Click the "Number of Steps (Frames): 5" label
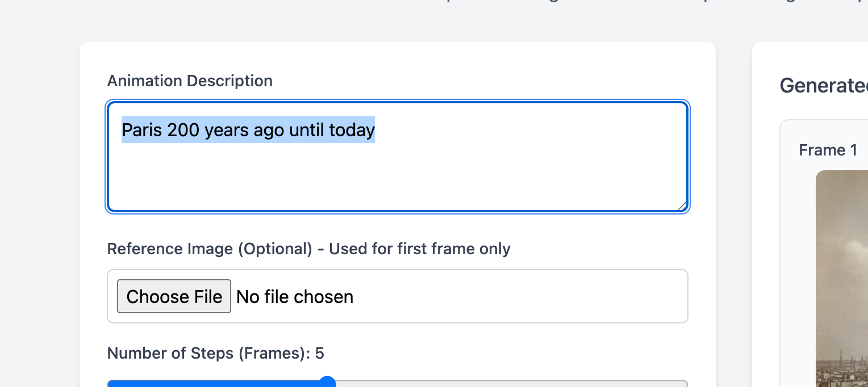The height and width of the screenshot is (387, 868). pos(215,354)
